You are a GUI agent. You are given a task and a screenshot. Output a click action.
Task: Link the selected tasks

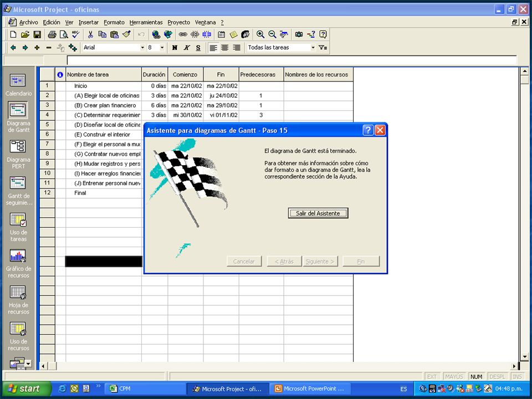183,34
